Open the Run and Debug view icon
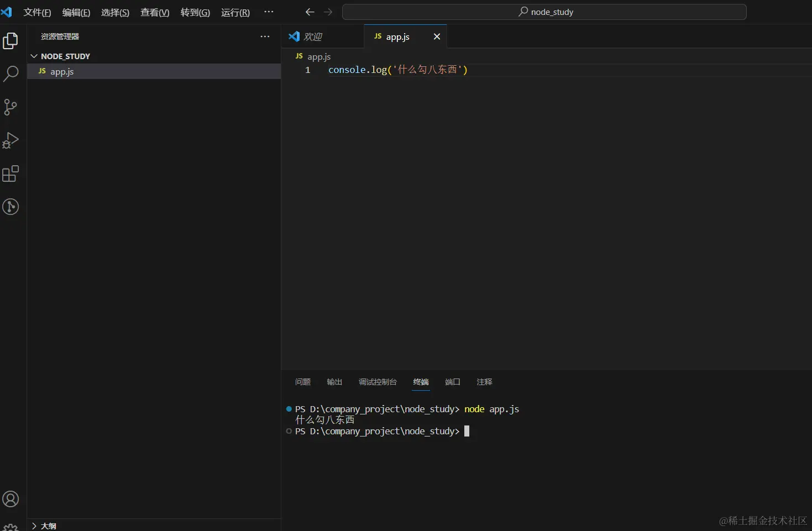 pos(11,140)
